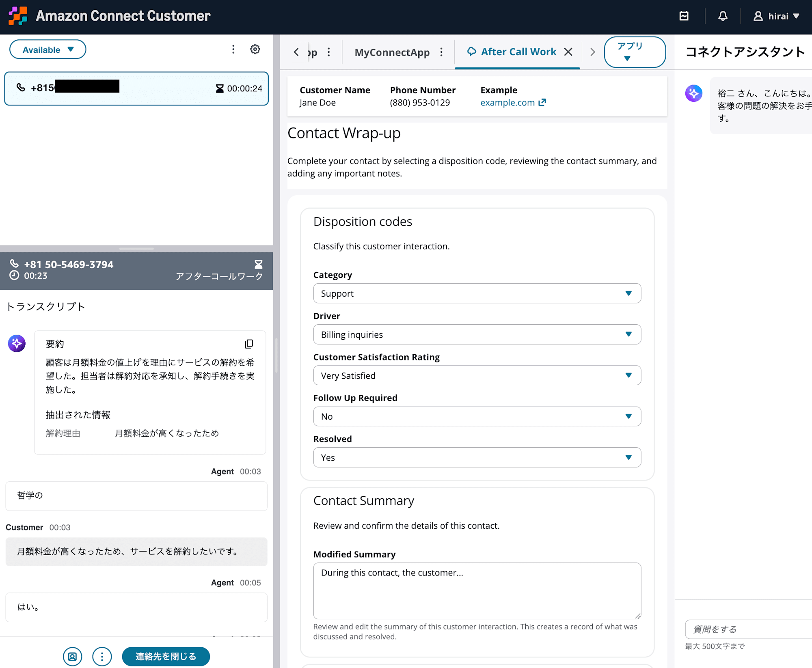The width and height of the screenshot is (812, 668).
Task: Click the Contact Wrap-up heading
Action: tap(344, 133)
